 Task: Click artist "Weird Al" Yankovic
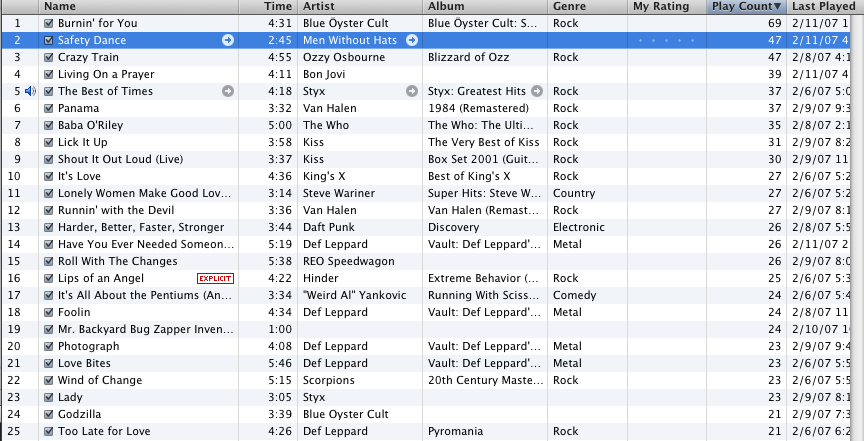pyautogui.click(x=354, y=295)
